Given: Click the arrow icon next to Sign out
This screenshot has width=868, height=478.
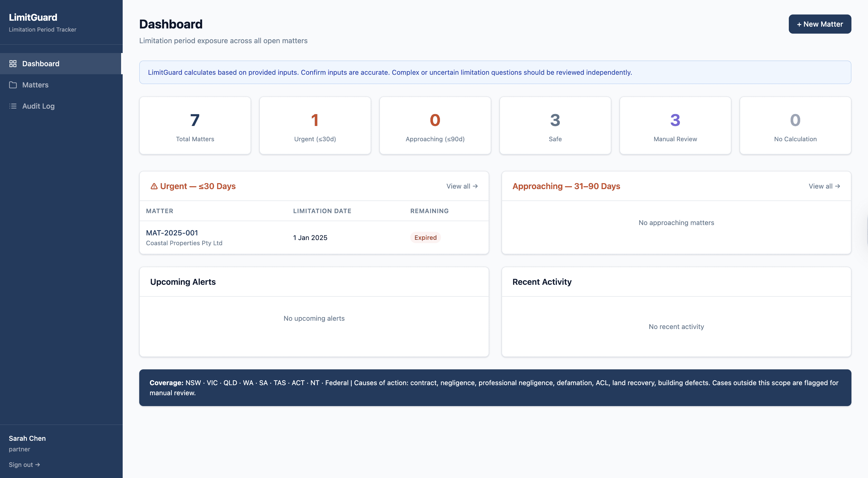Looking at the screenshot, I should tap(38, 465).
